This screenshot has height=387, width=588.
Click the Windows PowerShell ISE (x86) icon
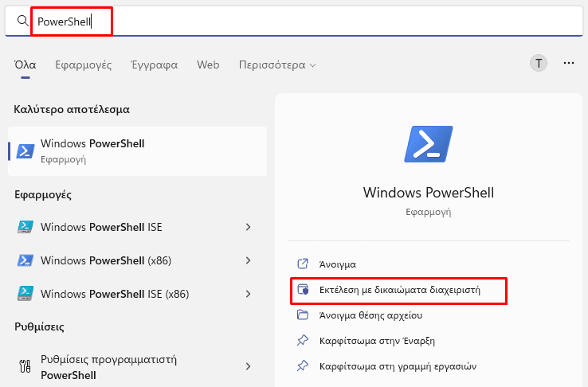pyautogui.click(x=25, y=293)
